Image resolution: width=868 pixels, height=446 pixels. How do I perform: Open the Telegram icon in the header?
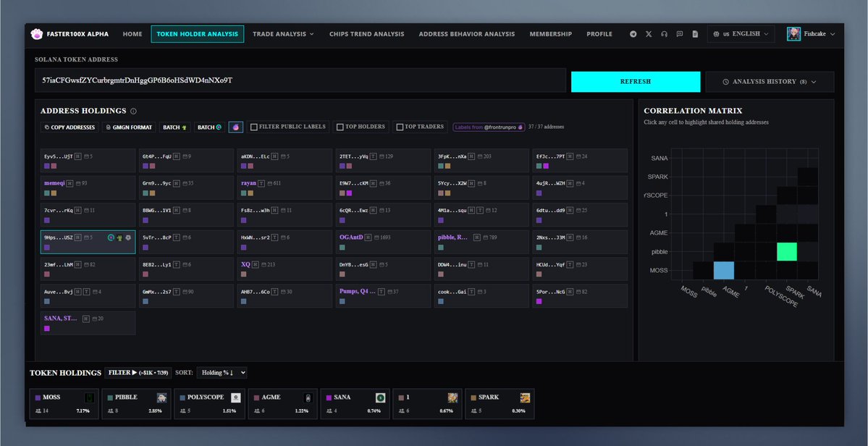pyautogui.click(x=633, y=34)
